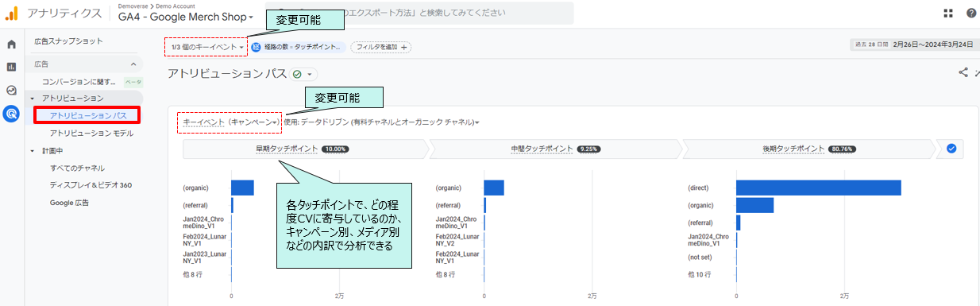Open 広告スナップショット in the sidebar
This screenshot has height=306, width=980.
point(68,41)
